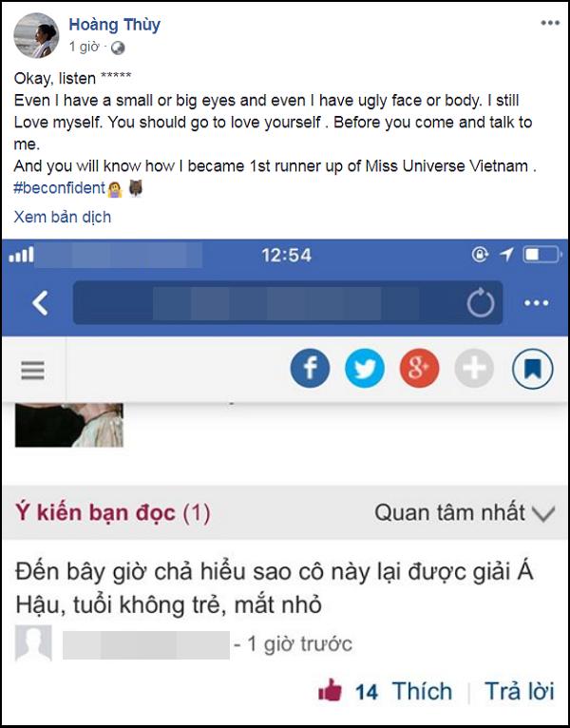This screenshot has width=570, height=728.
Task: Click the Xem bản dịch translation link
Action: point(63,217)
